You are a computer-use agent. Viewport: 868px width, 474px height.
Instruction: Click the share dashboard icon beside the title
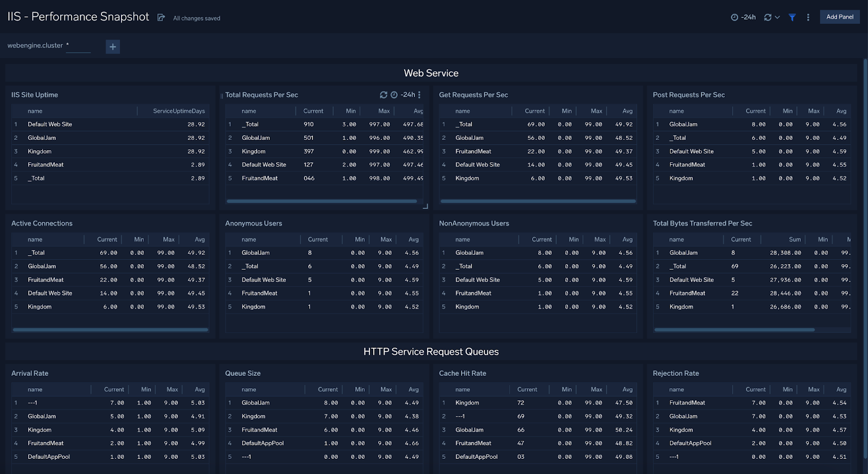pyautogui.click(x=161, y=17)
